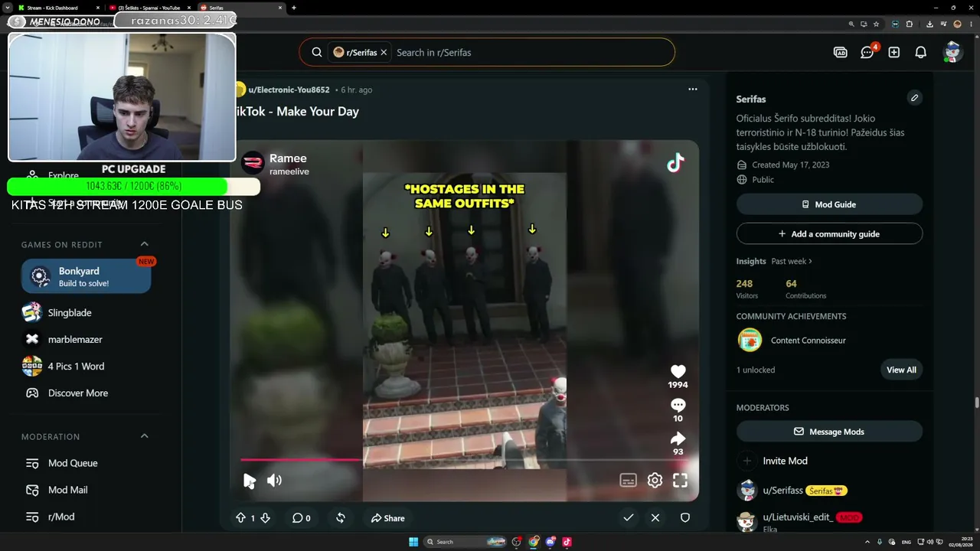
Task: Open a new browser tab
Action: pos(294,8)
